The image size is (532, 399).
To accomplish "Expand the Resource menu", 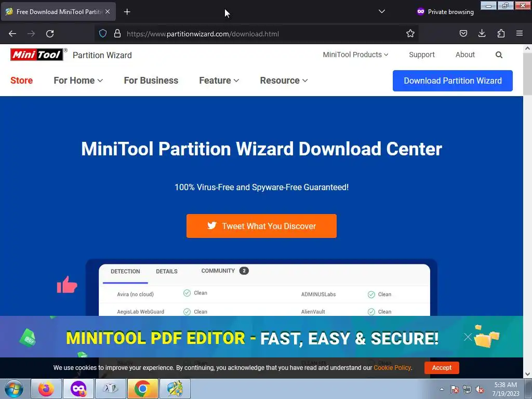I will (284, 81).
